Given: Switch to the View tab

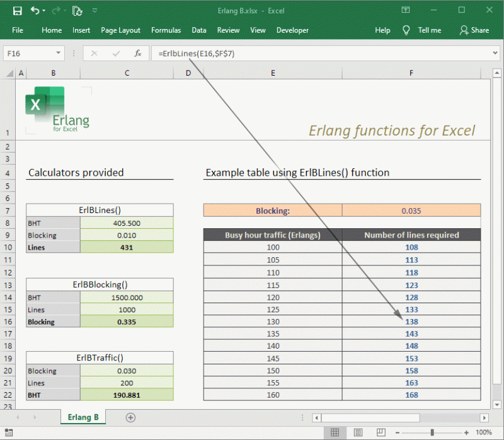Looking at the screenshot, I should pos(258,30).
